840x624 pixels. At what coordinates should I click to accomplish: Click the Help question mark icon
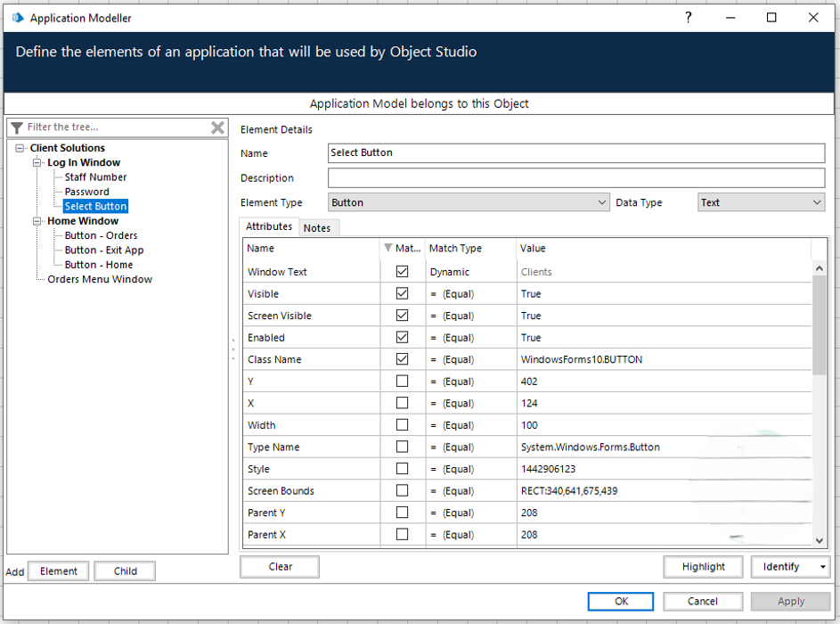pyautogui.click(x=688, y=18)
